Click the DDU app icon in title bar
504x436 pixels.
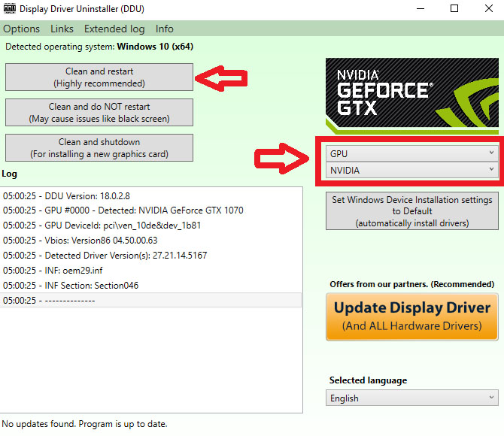(x=9, y=8)
